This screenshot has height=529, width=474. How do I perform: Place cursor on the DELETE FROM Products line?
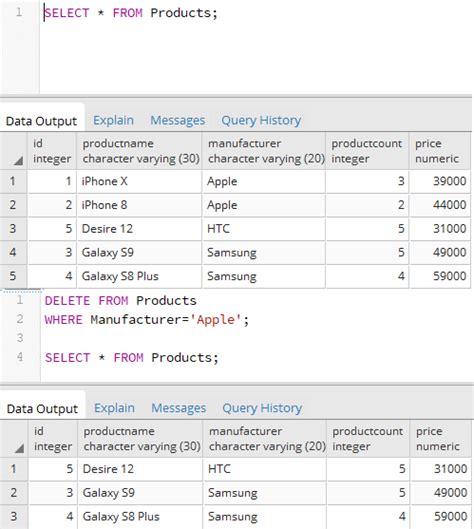click(120, 301)
